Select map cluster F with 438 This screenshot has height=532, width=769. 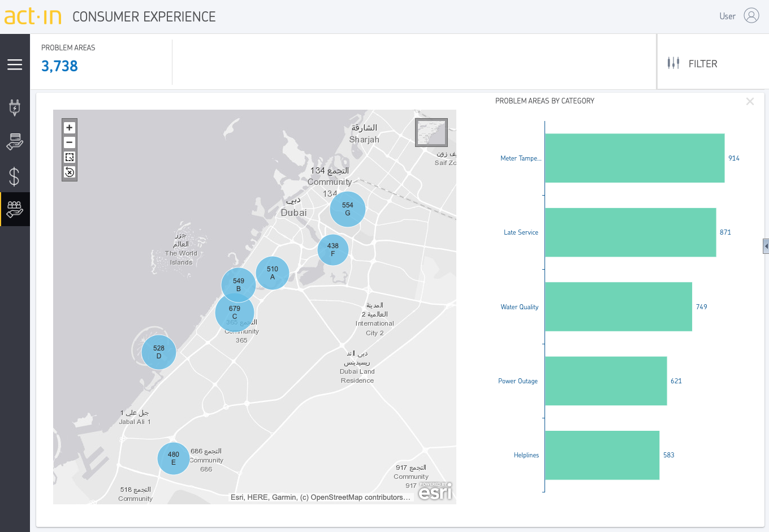pos(333,250)
